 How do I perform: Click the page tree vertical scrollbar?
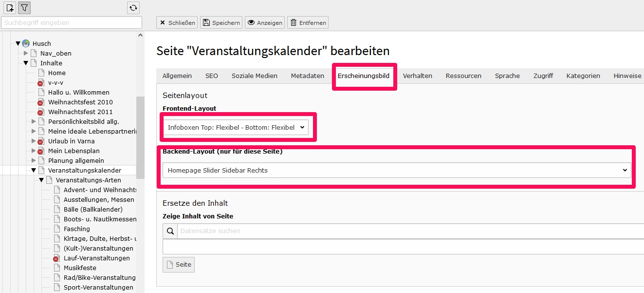pyautogui.click(x=140, y=138)
